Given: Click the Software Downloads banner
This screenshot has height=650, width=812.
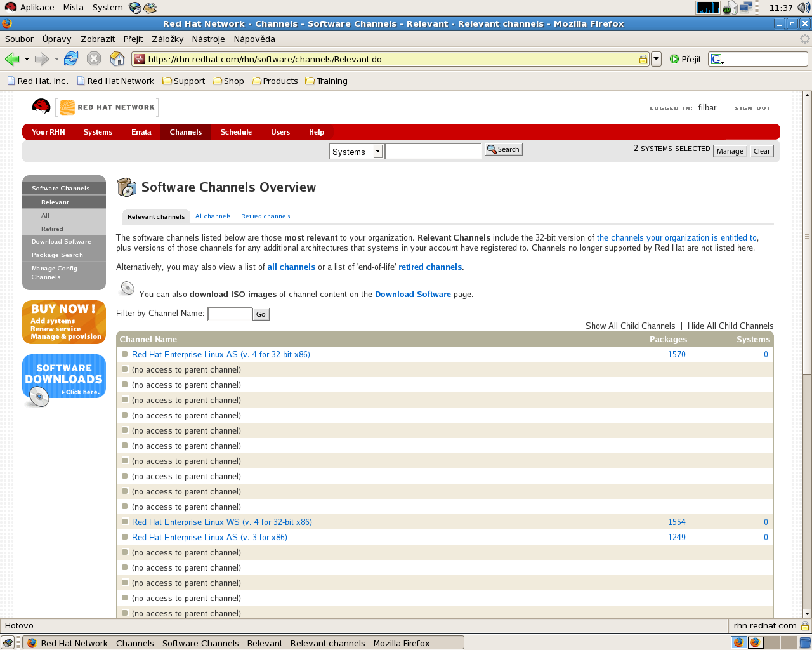Looking at the screenshot, I should click(x=64, y=380).
